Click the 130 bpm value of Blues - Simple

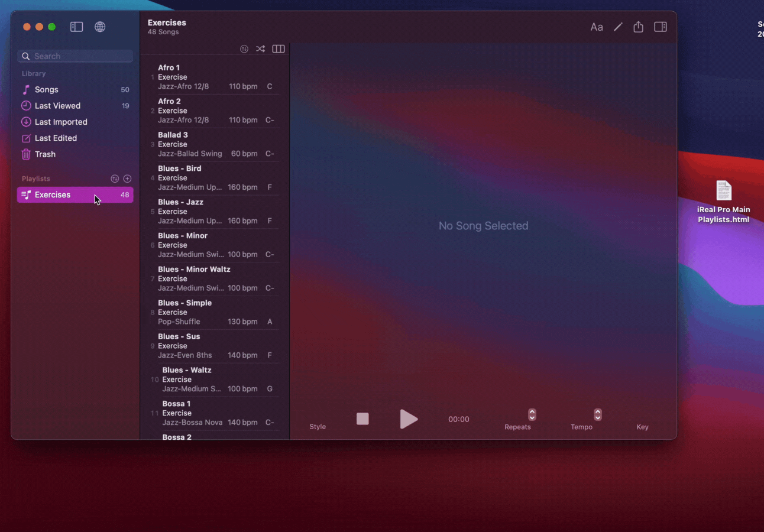click(242, 322)
